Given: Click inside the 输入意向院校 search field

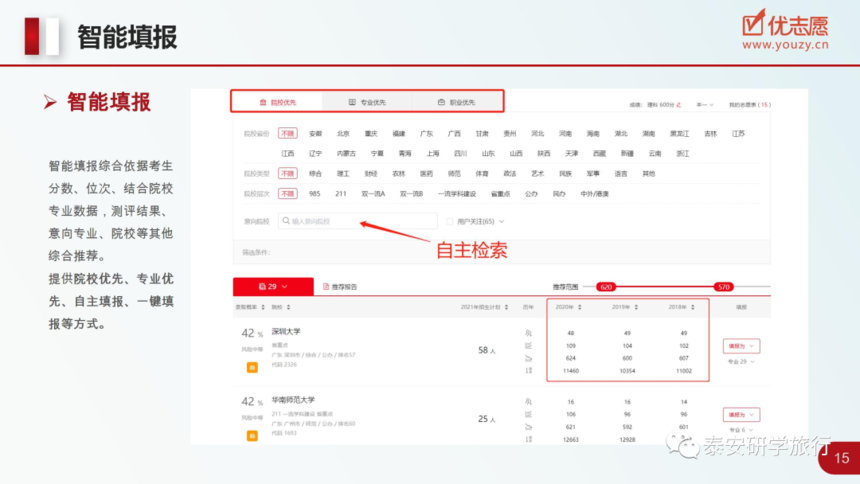Looking at the screenshot, I should 358,221.
